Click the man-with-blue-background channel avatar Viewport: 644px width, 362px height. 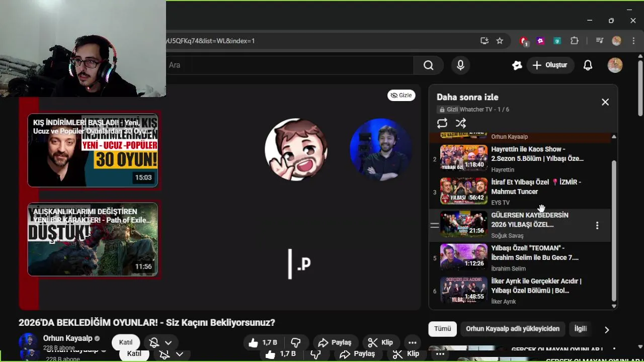(381, 149)
